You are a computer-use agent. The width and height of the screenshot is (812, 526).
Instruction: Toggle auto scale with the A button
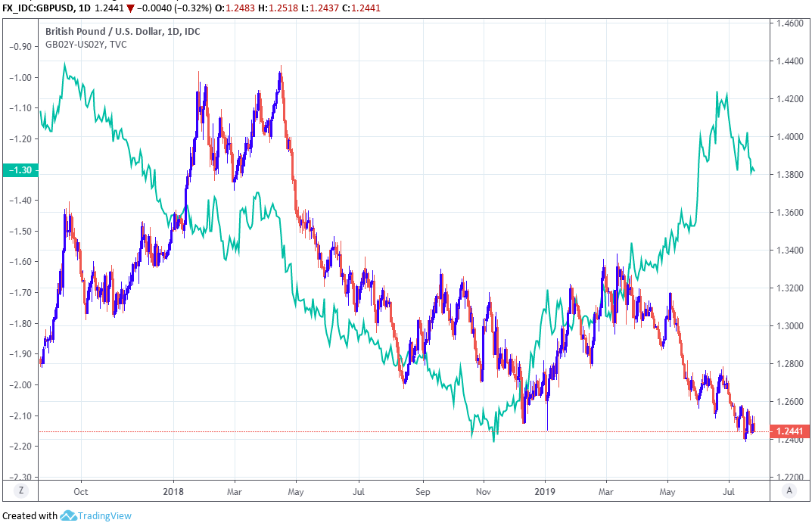[790, 490]
